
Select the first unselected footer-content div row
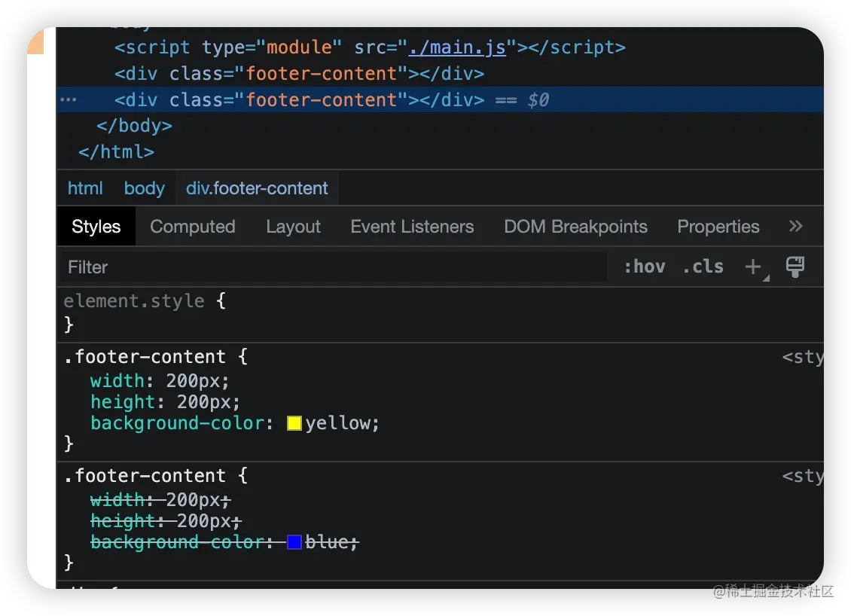point(440,74)
